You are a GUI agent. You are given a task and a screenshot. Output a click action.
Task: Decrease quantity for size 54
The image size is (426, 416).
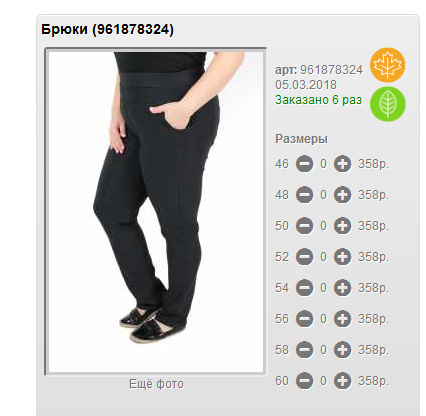coord(304,288)
